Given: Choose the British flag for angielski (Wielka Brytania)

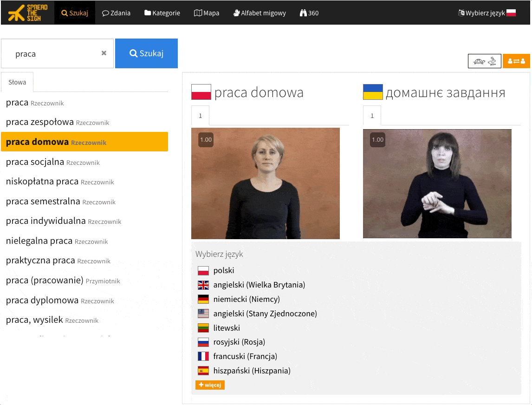Looking at the screenshot, I should click(203, 285).
